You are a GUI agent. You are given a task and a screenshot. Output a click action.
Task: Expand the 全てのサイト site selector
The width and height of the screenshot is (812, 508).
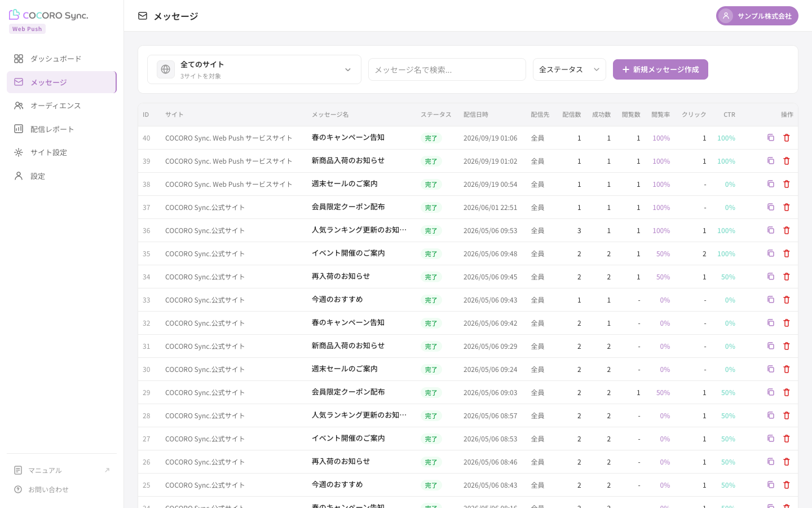[254, 69]
